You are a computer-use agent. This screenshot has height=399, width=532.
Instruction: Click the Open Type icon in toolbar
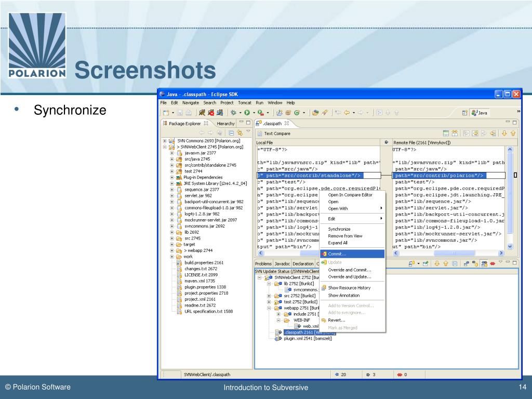tap(315, 113)
